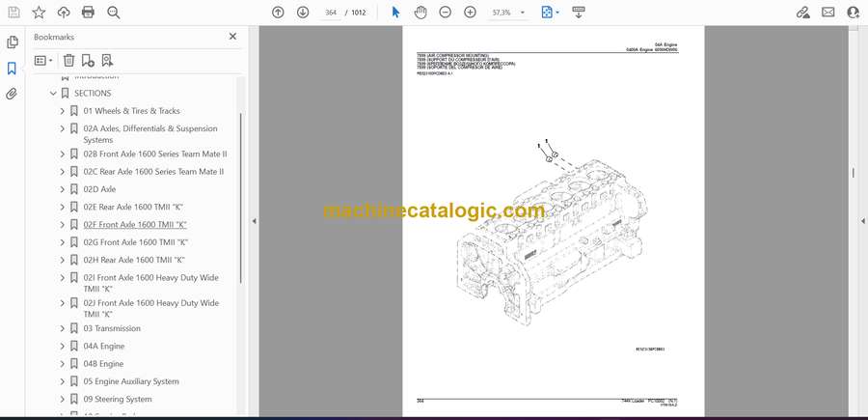
Task: Expand 02A Axles, Differentials bookmark
Action: point(62,128)
